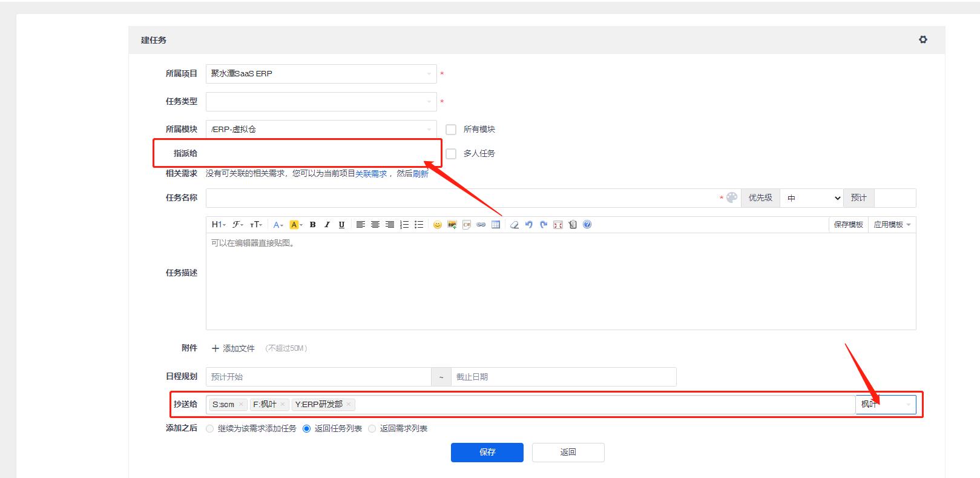Image resolution: width=980 pixels, height=478 pixels.
Task: Redo the last edit
Action: (x=544, y=225)
